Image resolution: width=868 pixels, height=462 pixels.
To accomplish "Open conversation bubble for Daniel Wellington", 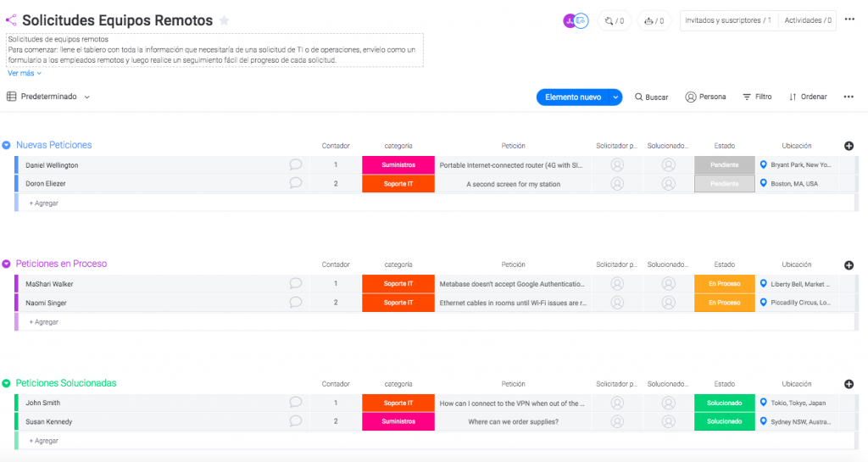I will click(x=295, y=164).
